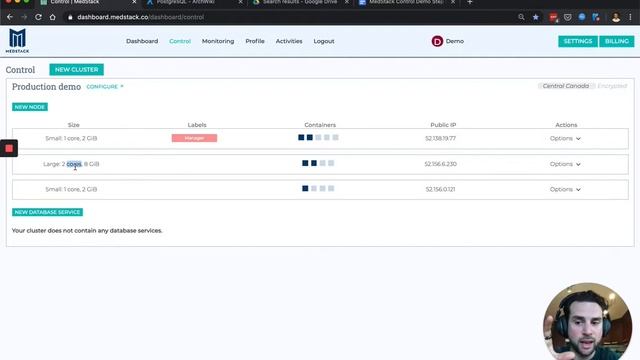Open the Chrome three-dot menu
The image size is (640, 360).
click(630, 17)
